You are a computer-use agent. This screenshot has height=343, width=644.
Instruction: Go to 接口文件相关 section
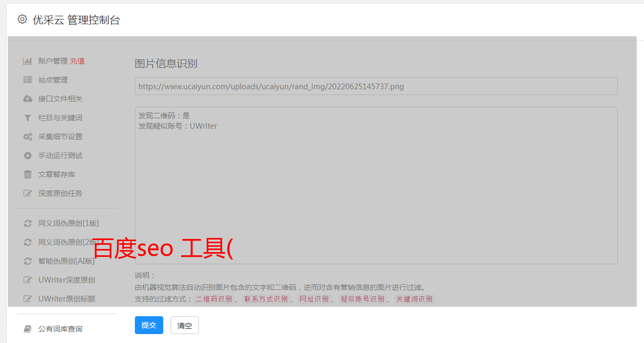pos(60,99)
